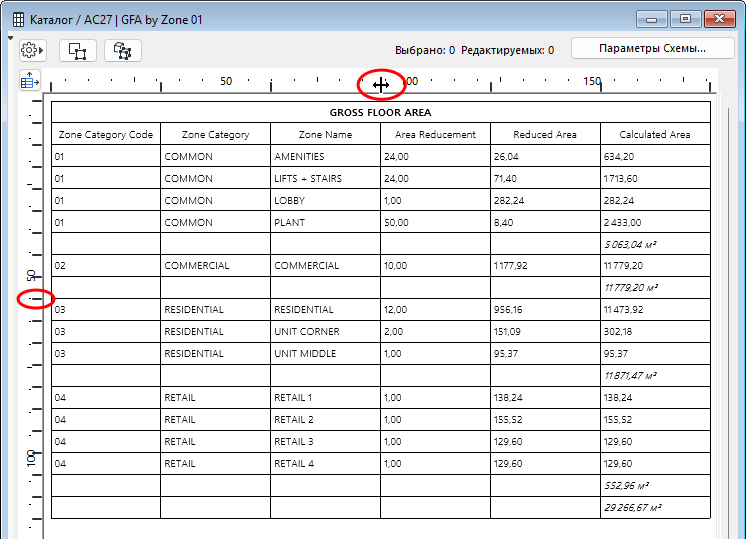Click the 302,18 calculated area cell

click(x=655, y=331)
